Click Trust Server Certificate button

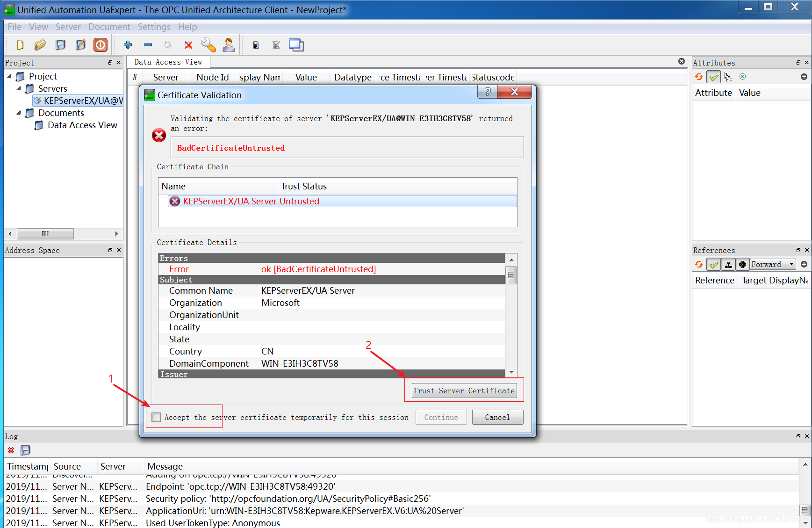click(464, 391)
